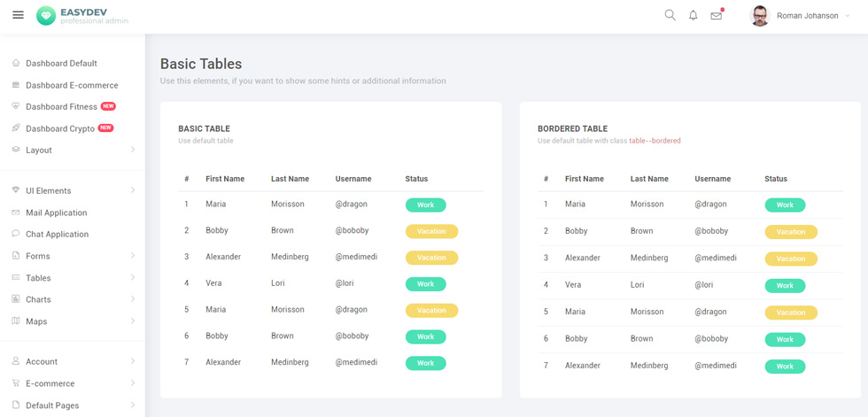Click the cart icon beside E-commerce
Image resolution: width=868 pixels, height=417 pixels.
pyautogui.click(x=16, y=383)
